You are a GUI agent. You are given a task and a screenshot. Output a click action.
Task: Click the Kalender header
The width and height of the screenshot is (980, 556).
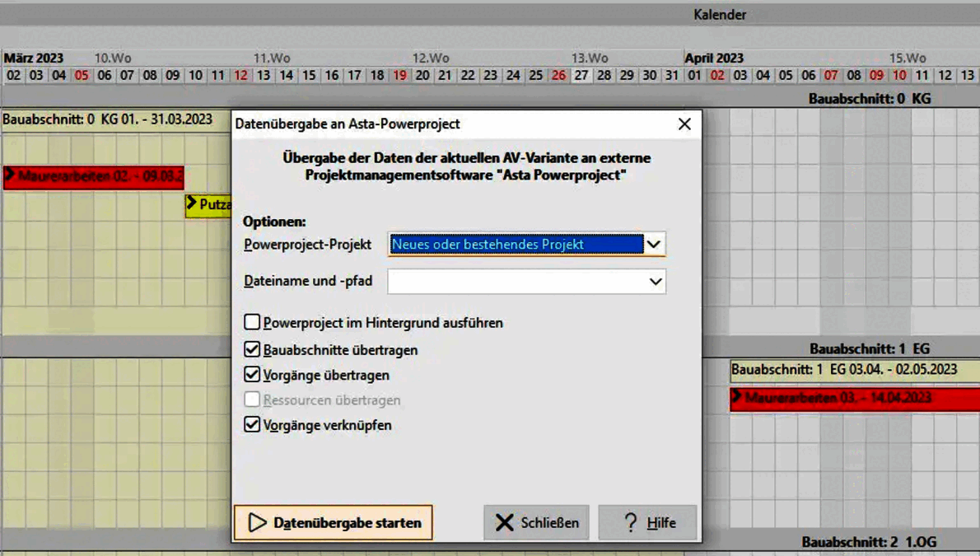click(720, 14)
